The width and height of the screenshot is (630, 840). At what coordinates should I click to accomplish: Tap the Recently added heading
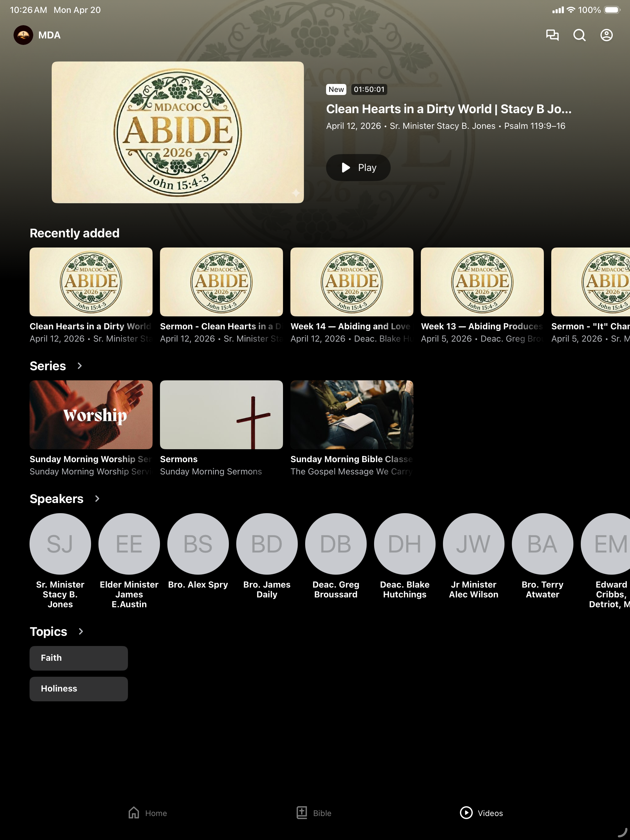74,233
